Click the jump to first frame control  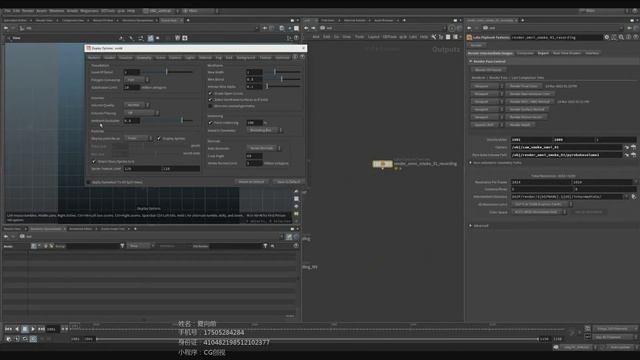(8, 329)
